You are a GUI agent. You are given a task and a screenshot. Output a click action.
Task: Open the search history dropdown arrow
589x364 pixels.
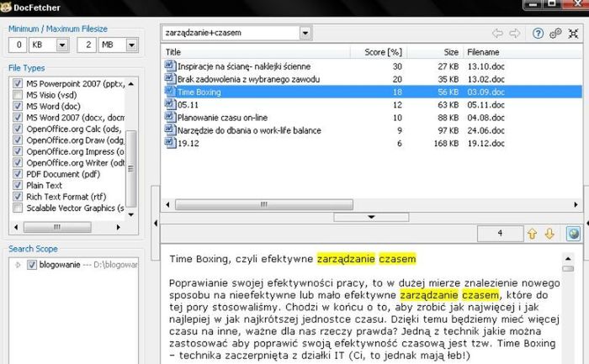click(305, 33)
